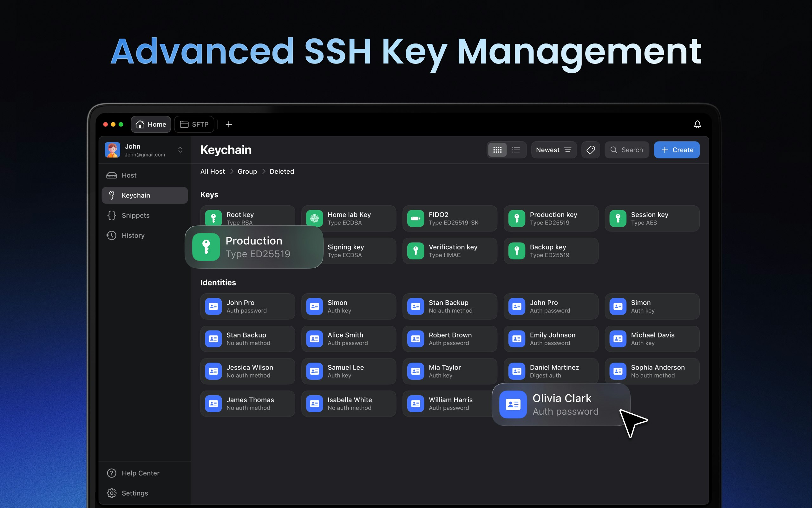Image resolution: width=812 pixels, height=508 pixels.
Task: Click John's profile avatar
Action: (x=112, y=150)
